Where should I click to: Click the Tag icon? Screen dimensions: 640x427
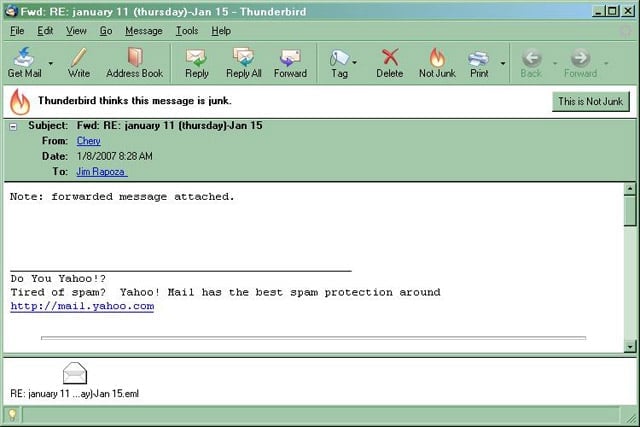(339, 58)
